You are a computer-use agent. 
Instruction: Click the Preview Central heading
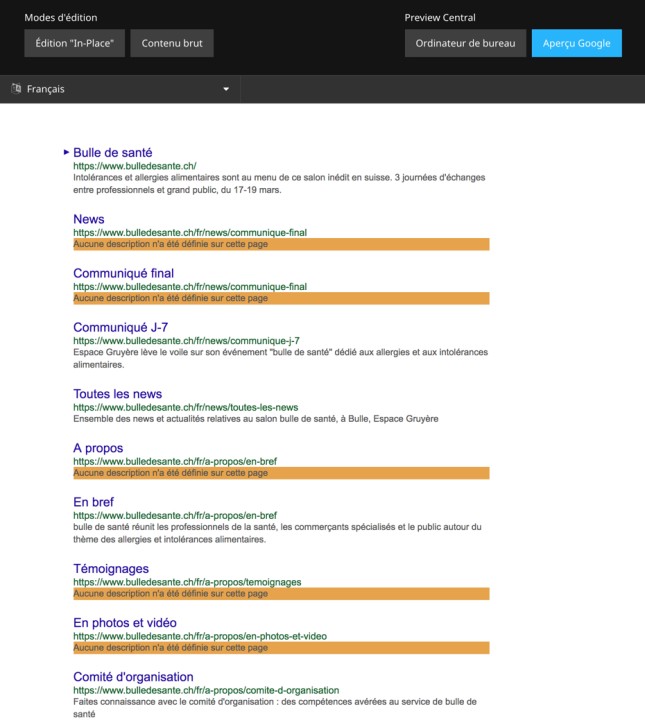440,18
